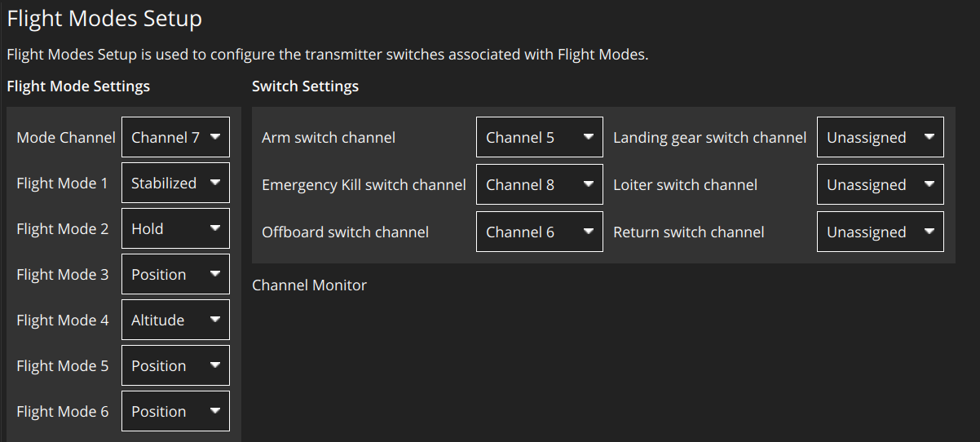
Task: Click arrow icon on Channel 7 dropdown
Action: point(215,137)
